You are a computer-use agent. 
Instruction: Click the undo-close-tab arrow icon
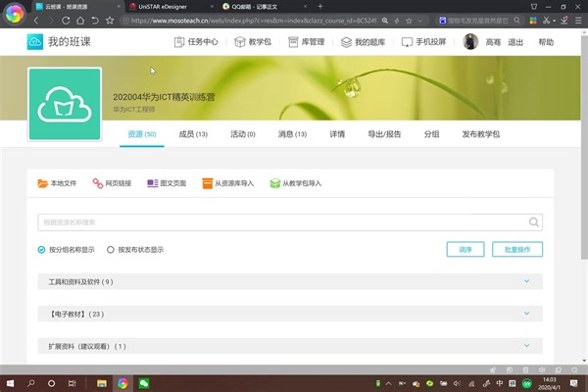[x=95, y=21]
